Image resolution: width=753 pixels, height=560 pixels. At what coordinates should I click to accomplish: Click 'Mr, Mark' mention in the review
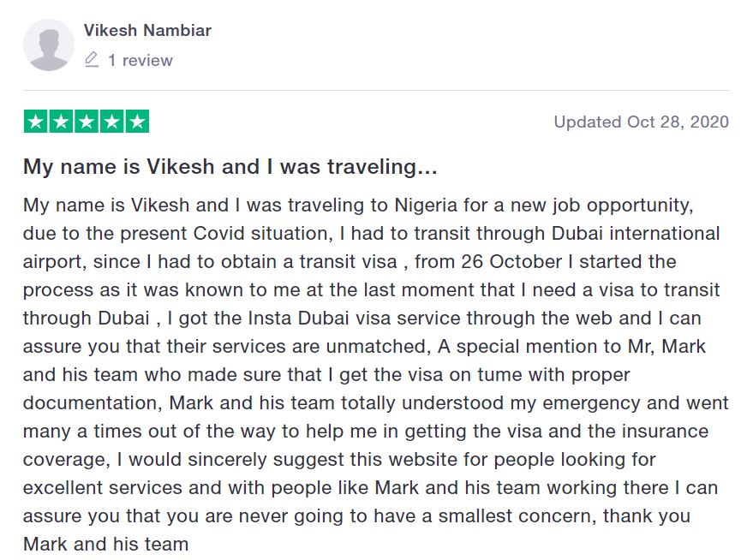click(x=666, y=347)
